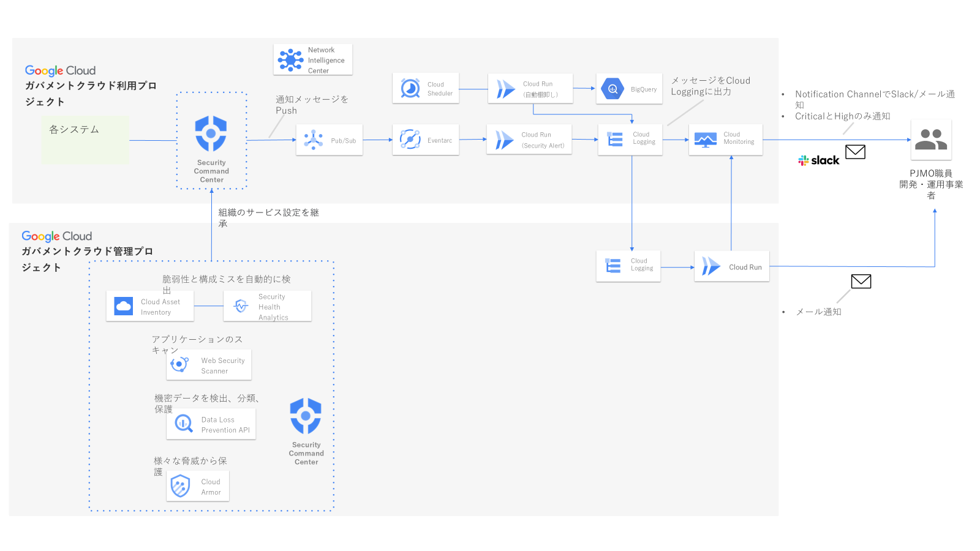Select the Security Health Analytics icon

[x=241, y=305]
